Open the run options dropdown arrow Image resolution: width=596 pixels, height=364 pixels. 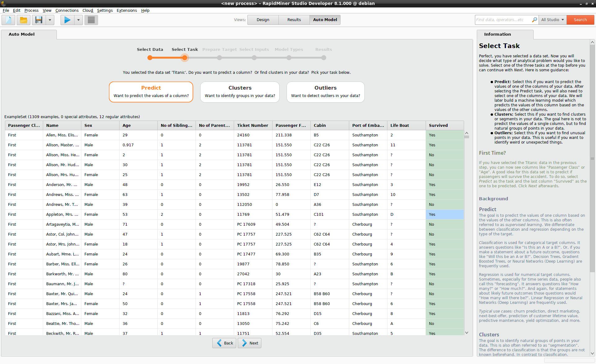(x=78, y=20)
